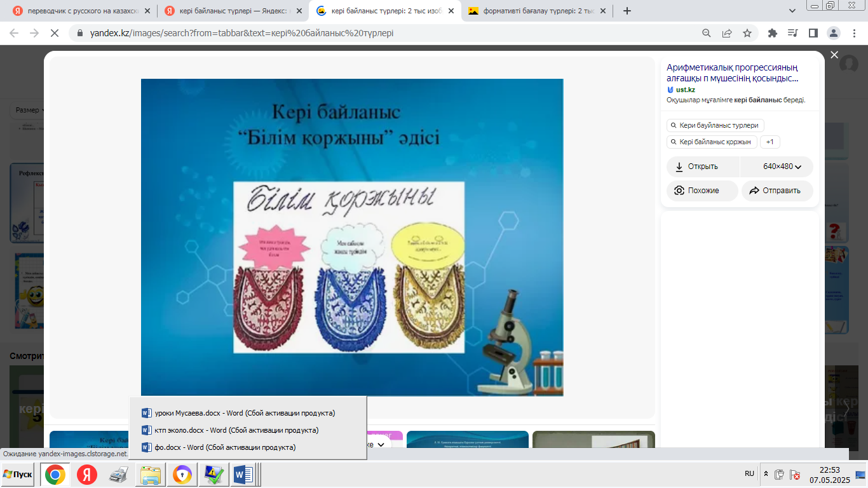
Task: Expand the 640×480 size dropdown
Action: (x=777, y=166)
